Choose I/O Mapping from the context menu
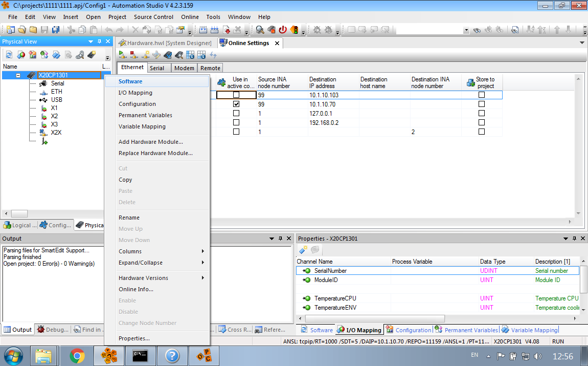This screenshot has height=366, width=588. pyautogui.click(x=157, y=93)
